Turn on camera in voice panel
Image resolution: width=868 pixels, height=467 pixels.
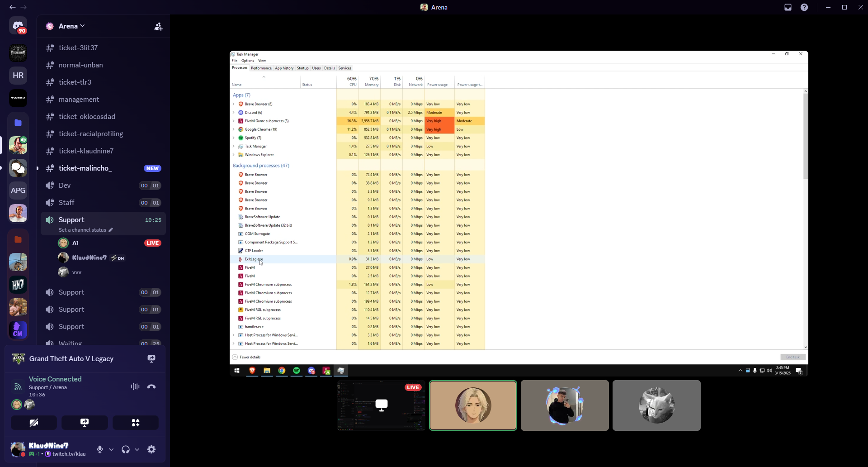pyautogui.click(x=34, y=423)
